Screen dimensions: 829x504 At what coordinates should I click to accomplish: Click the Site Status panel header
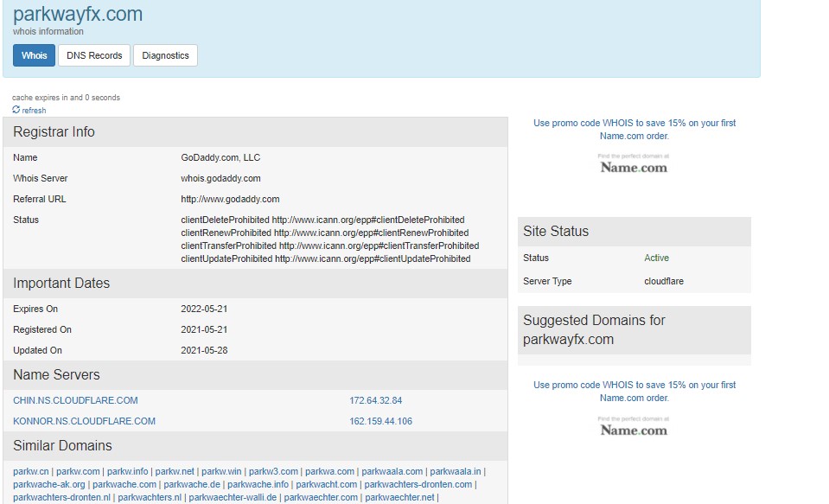click(x=634, y=232)
